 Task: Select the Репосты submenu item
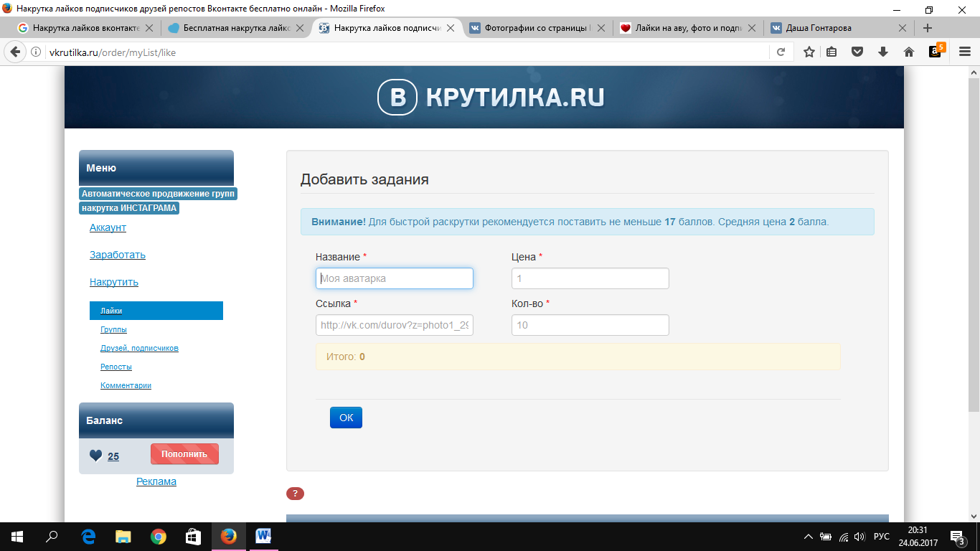point(116,367)
